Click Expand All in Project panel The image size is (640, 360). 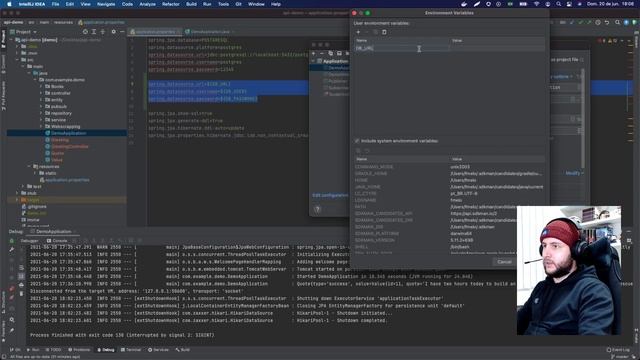[94, 31]
